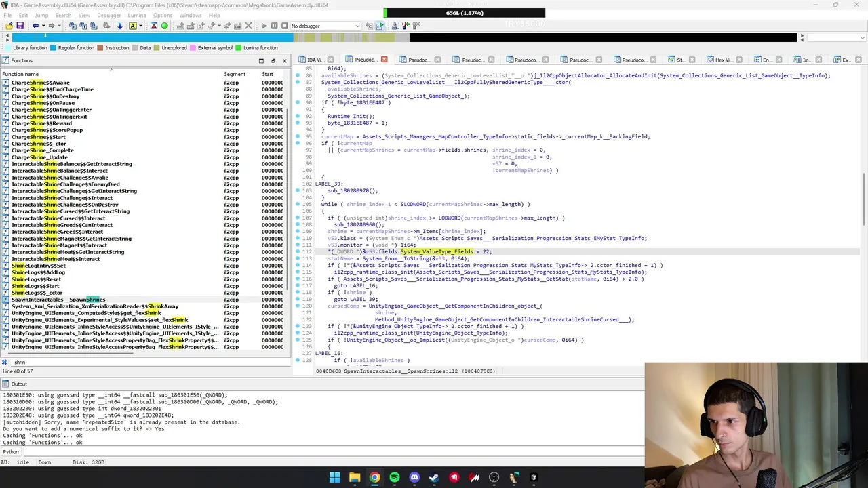Image resolution: width=868 pixels, height=488 pixels.
Task: Open Google Chrome from the taskbar
Action: [x=374, y=477]
